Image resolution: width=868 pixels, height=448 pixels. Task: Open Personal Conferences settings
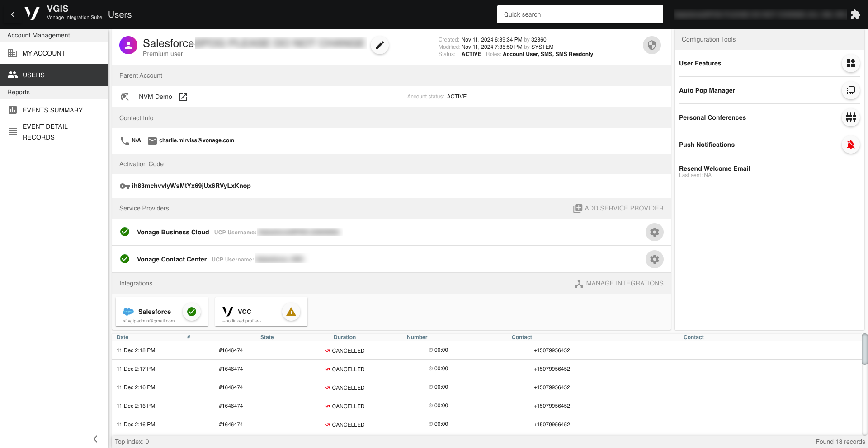point(850,118)
